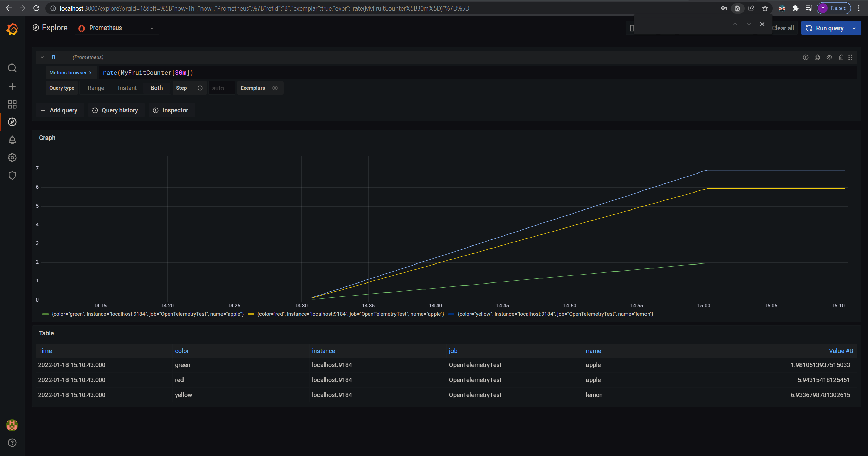Sort table by instance column
This screenshot has height=456, width=868.
[x=323, y=351]
